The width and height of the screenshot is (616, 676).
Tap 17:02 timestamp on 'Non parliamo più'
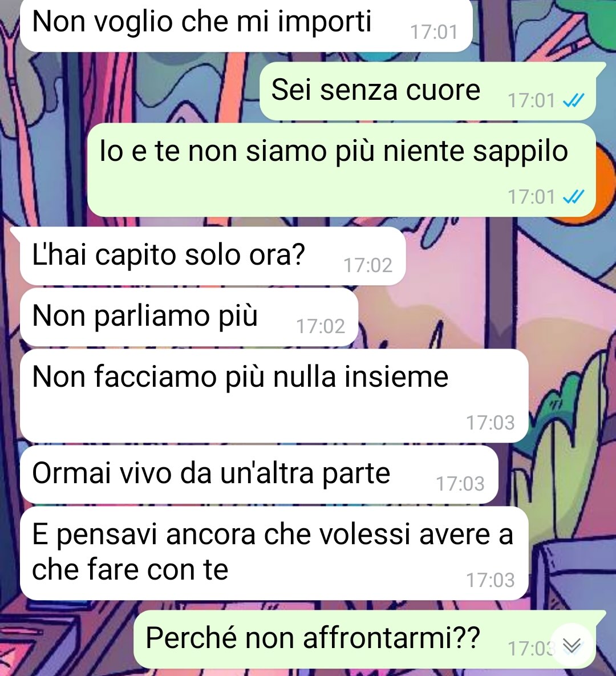click(x=321, y=326)
